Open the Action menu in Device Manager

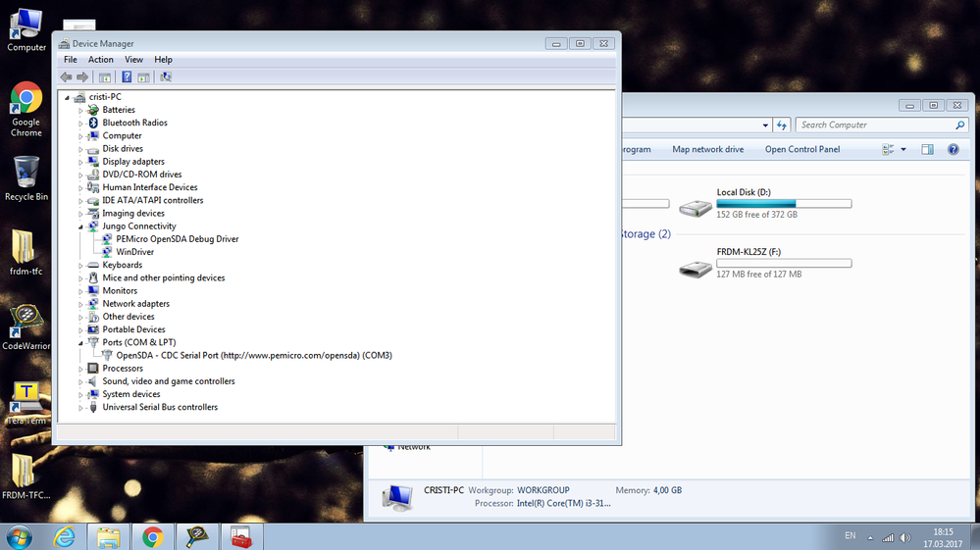click(100, 59)
